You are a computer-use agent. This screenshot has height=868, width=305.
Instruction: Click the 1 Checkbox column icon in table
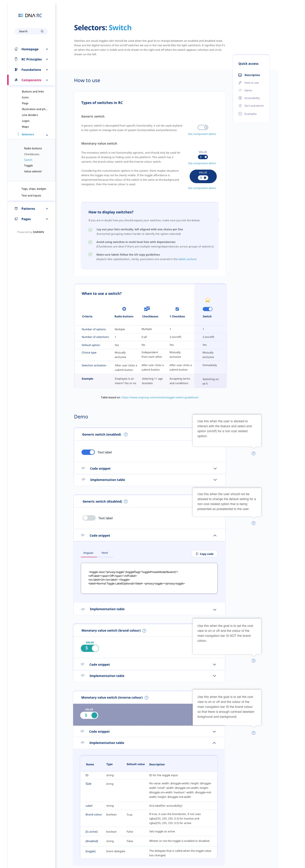pyautogui.click(x=177, y=309)
